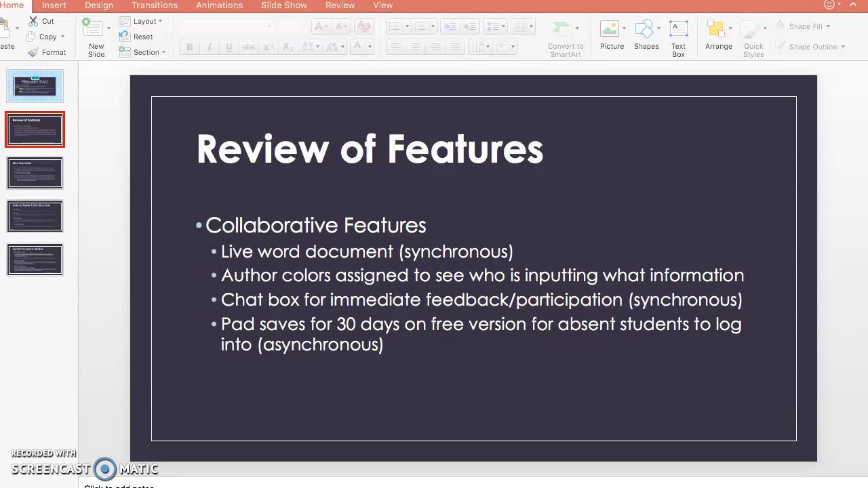The width and height of the screenshot is (868, 488).
Task: Click the Align Text icon
Action: (503, 47)
